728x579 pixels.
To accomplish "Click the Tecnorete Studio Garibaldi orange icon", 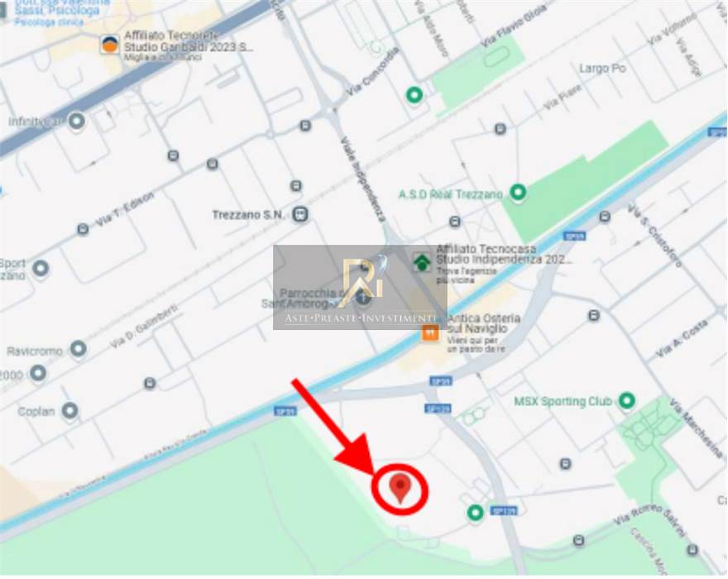I will tap(110, 45).
